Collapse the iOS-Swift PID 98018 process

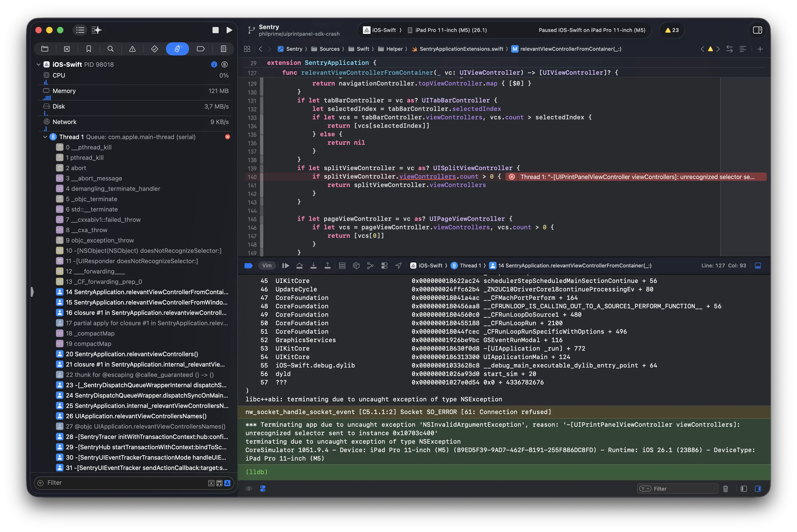(38, 64)
